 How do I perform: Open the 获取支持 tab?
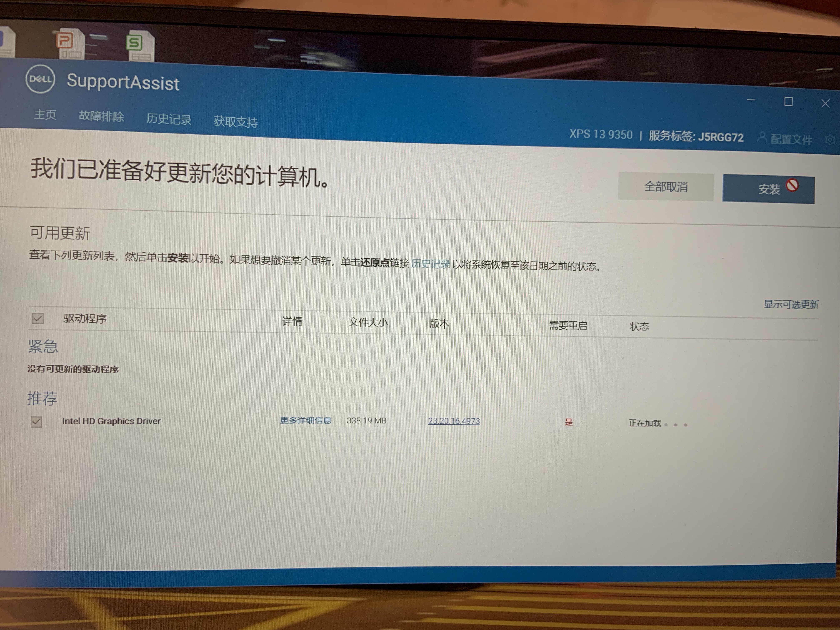coord(236,122)
